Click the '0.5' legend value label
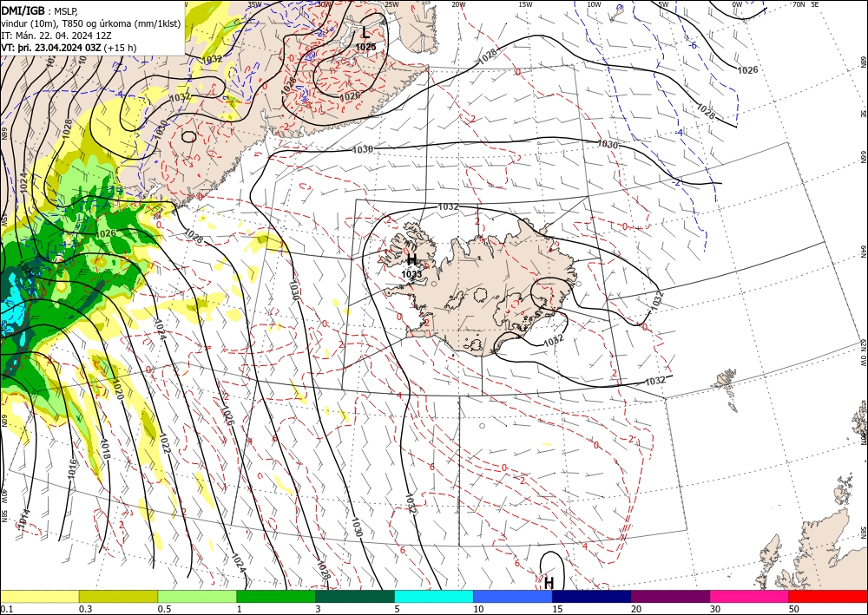This screenshot has height=615, width=868. [164, 609]
